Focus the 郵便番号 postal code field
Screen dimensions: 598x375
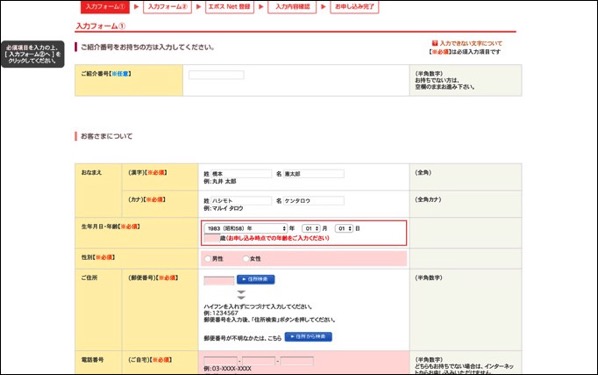pyautogui.click(x=219, y=280)
